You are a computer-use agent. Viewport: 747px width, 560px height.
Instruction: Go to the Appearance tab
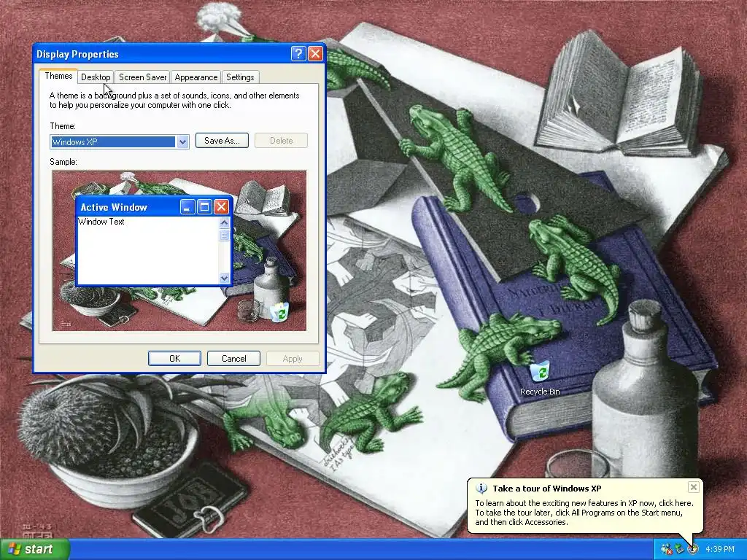[x=196, y=77]
